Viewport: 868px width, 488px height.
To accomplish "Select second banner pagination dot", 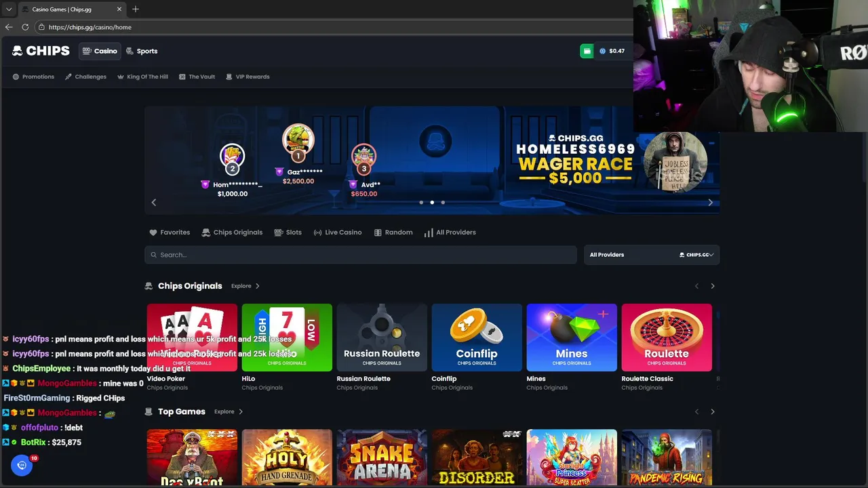I will (x=432, y=202).
